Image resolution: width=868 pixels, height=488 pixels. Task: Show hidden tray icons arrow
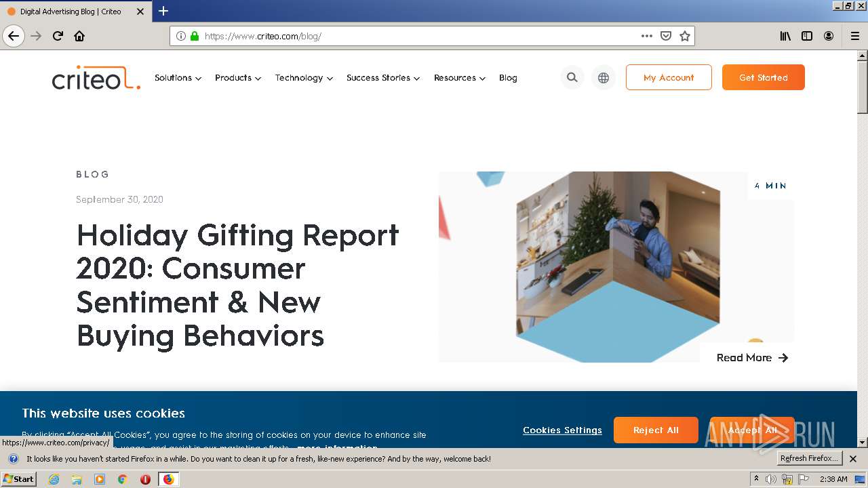tap(756, 479)
